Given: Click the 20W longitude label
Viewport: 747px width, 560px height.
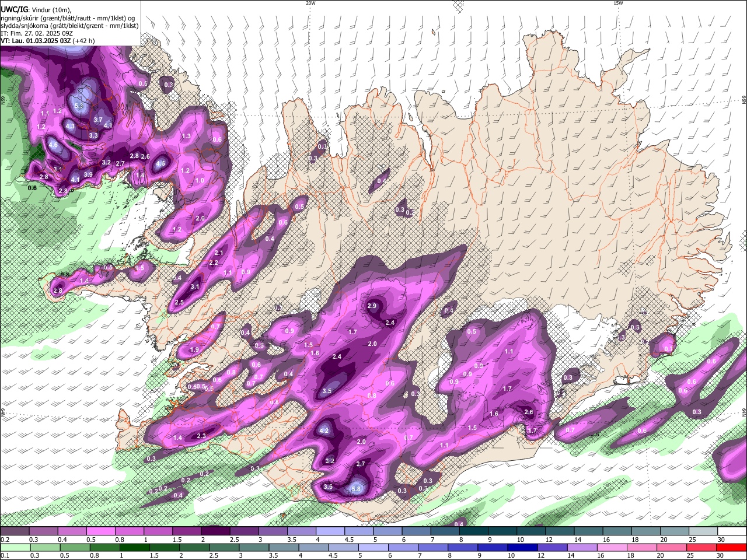Looking at the screenshot, I should [x=310, y=3].
